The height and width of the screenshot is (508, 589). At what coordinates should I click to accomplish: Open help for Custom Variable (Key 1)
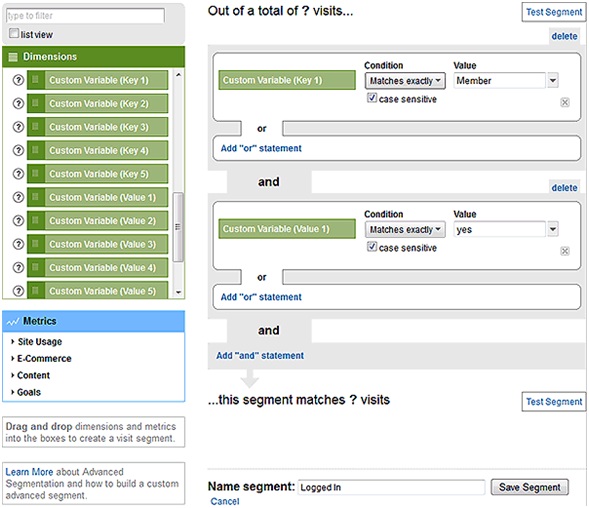point(18,80)
